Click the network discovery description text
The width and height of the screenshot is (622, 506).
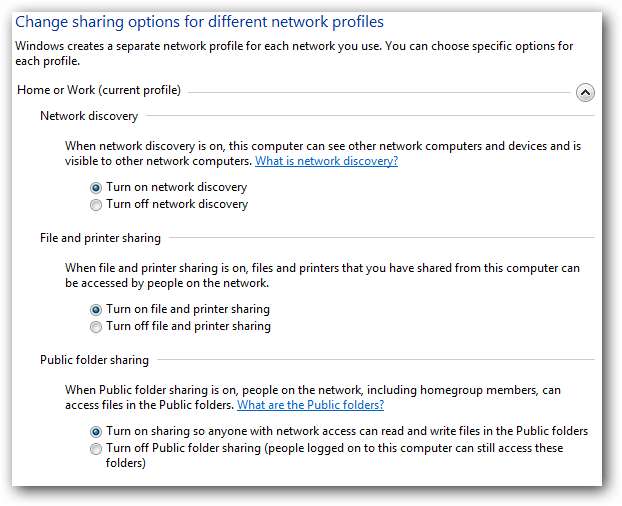pyautogui.click(x=320, y=146)
